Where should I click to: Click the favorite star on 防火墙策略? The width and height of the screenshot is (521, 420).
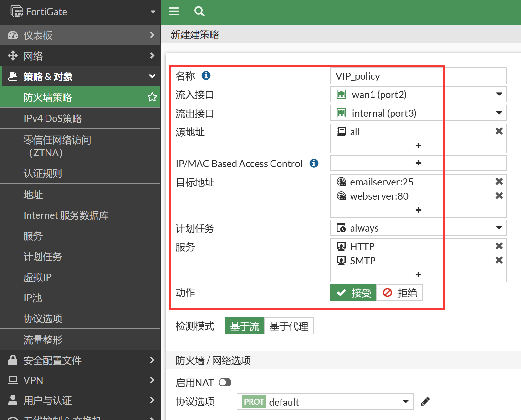(152, 97)
